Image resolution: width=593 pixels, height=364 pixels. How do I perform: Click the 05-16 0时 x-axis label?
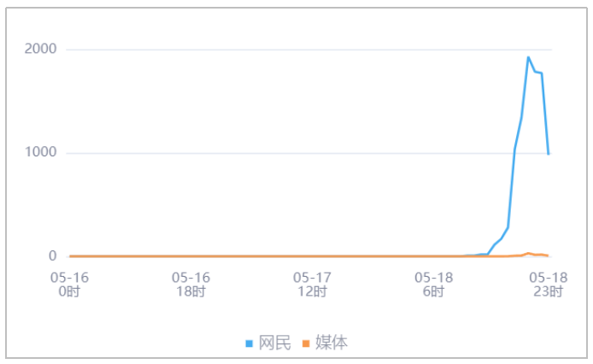tap(70, 285)
